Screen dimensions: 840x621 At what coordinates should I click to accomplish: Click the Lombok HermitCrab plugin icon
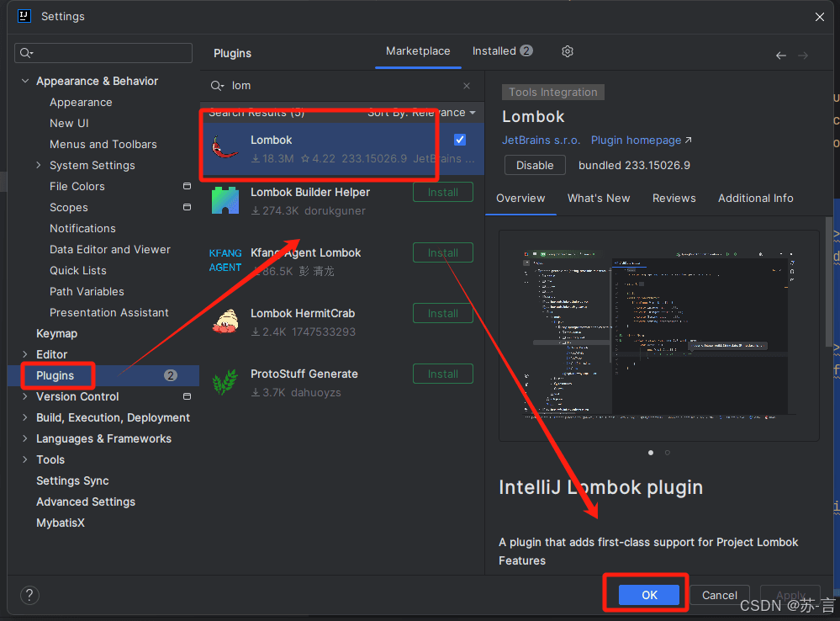pos(225,321)
